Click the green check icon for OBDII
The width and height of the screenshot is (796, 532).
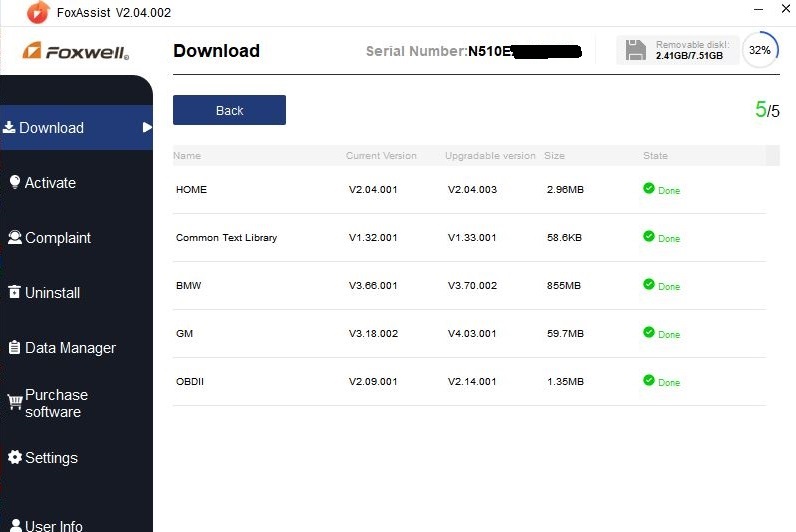click(x=648, y=380)
